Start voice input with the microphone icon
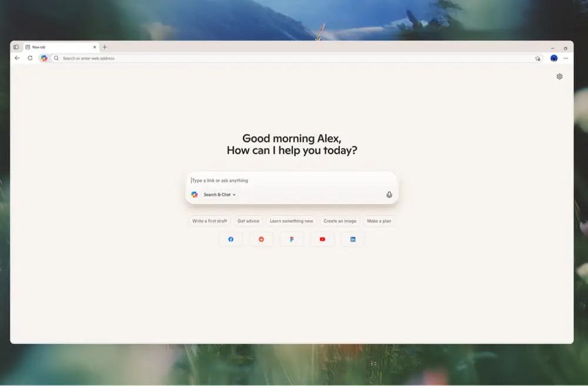Viewport: 588px width, 386px height. [389, 194]
